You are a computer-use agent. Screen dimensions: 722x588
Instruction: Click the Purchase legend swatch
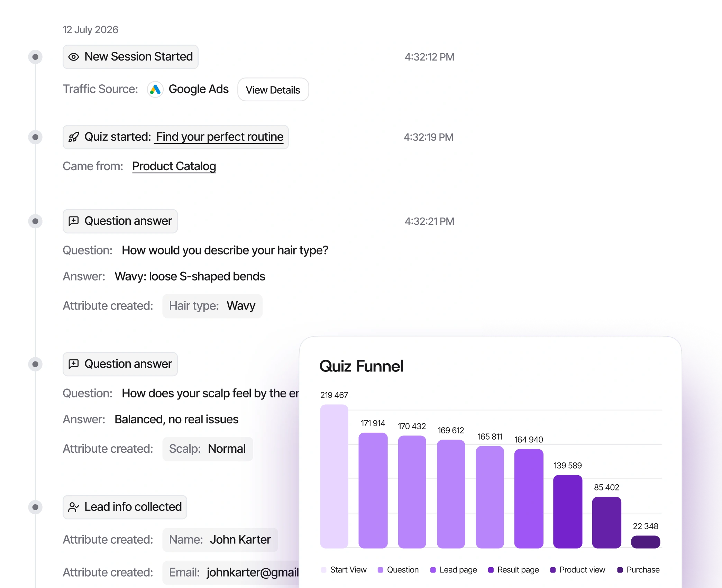click(x=620, y=570)
